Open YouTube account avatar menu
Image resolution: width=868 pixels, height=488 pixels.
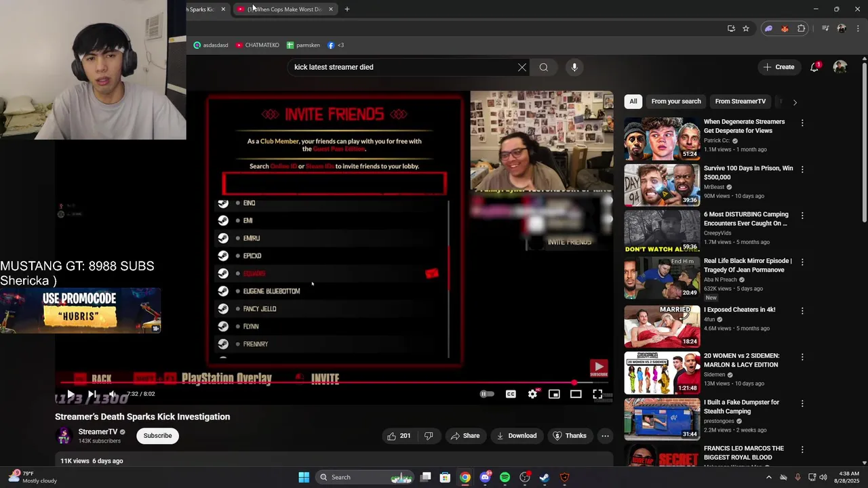pyautogui.click(x=840, y=67)
